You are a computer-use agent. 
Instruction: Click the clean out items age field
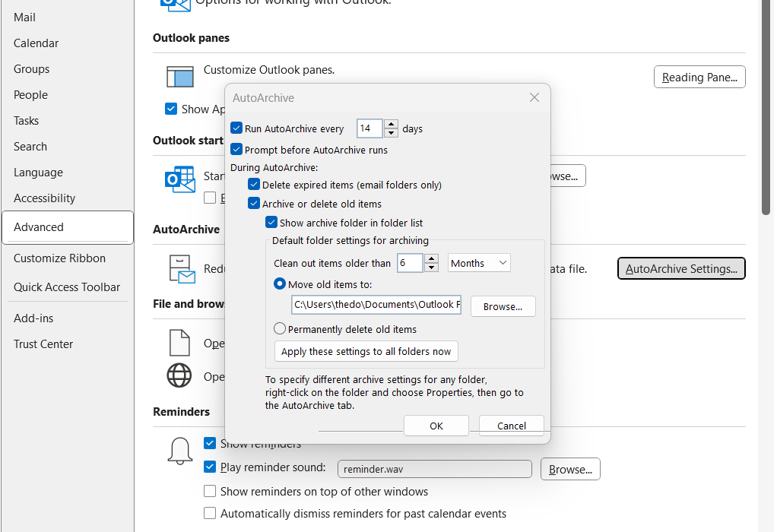point(410,263)
